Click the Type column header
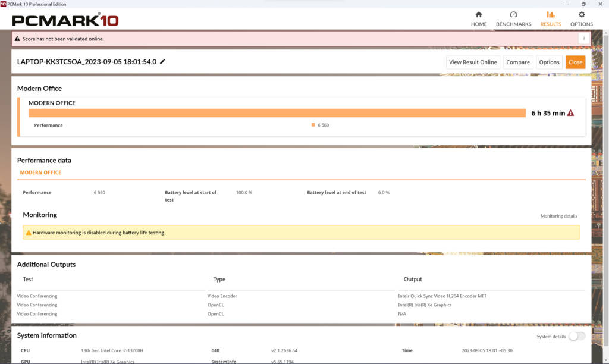The image size is (609, 364). (x=219, y=280)
